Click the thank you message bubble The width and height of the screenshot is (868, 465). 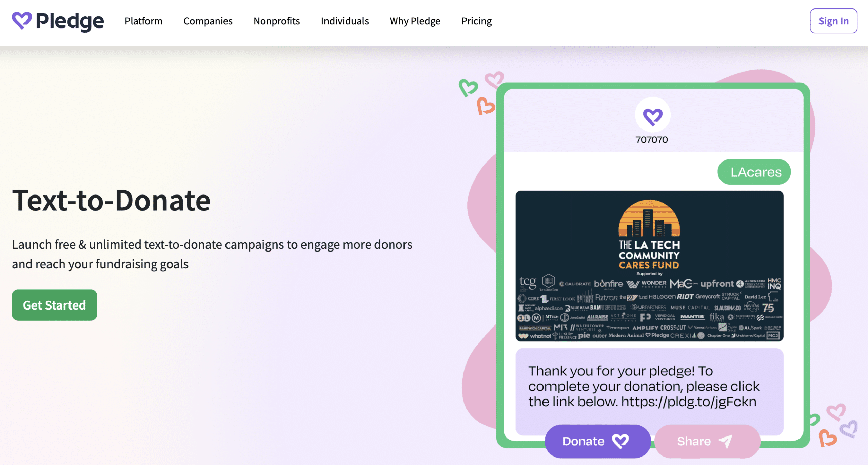tap(649, 391)
